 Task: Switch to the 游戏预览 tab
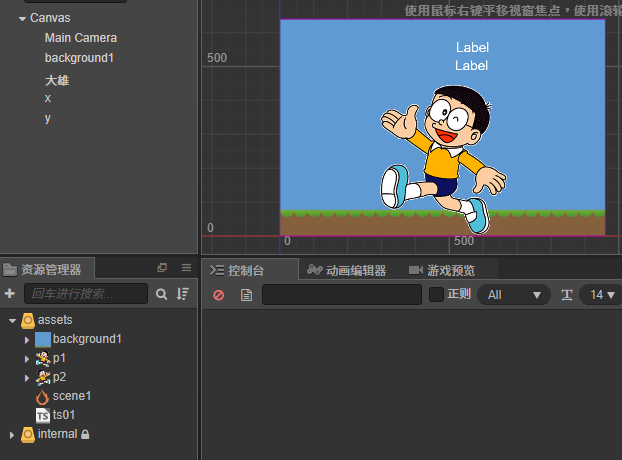tap(442, 270)
